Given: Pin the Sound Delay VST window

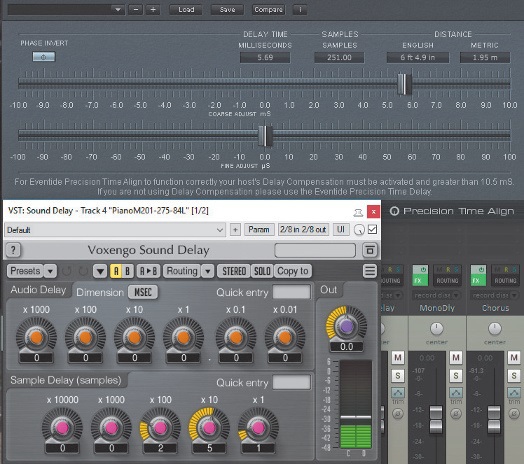Looking at the screenshot, I should point(358,212).
